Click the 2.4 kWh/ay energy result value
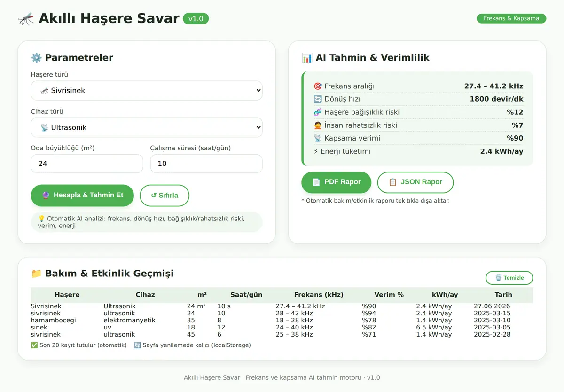Image resolution: width=564 pixels, height=392 pixels. (x=501, y=151)
